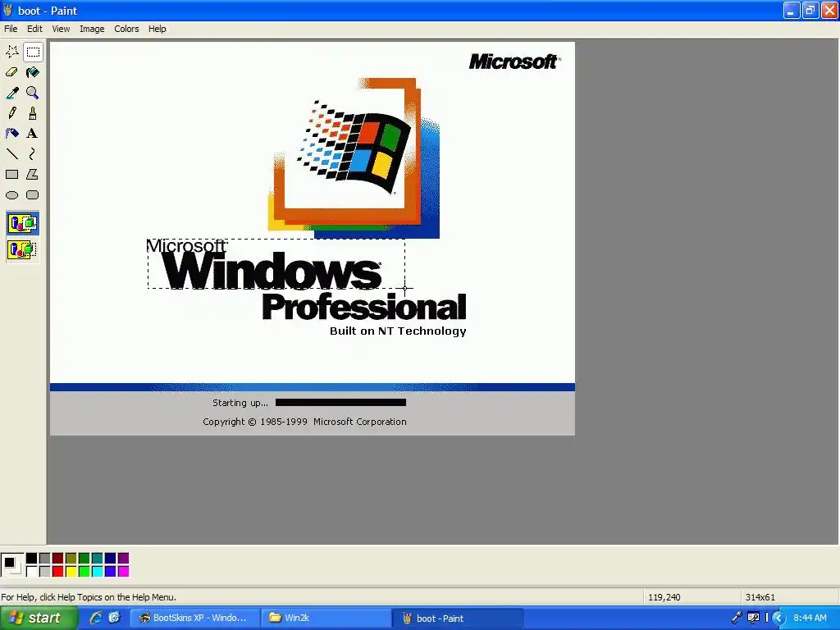Launch Outlook Express from Quick Launch
This screenshot has height=630, width=840.
point(115,618)
